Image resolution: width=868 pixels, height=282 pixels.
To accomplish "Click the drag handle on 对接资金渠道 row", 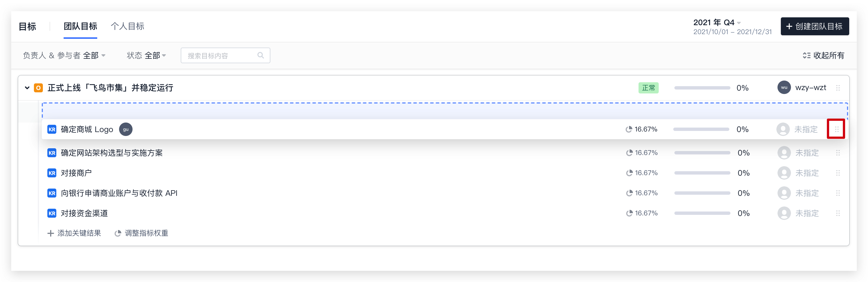I will click(x=838, y=213).
